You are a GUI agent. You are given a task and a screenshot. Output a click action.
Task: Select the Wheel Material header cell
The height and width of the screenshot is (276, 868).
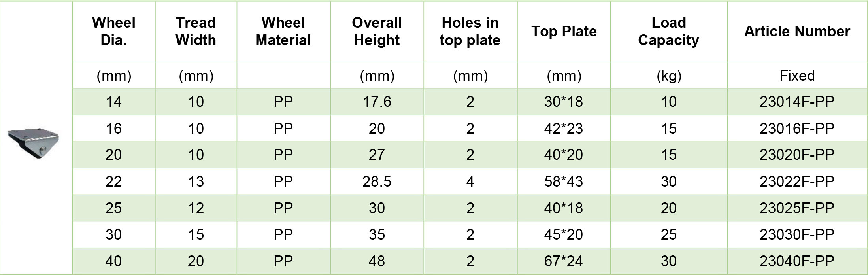(x=283, y=31)
